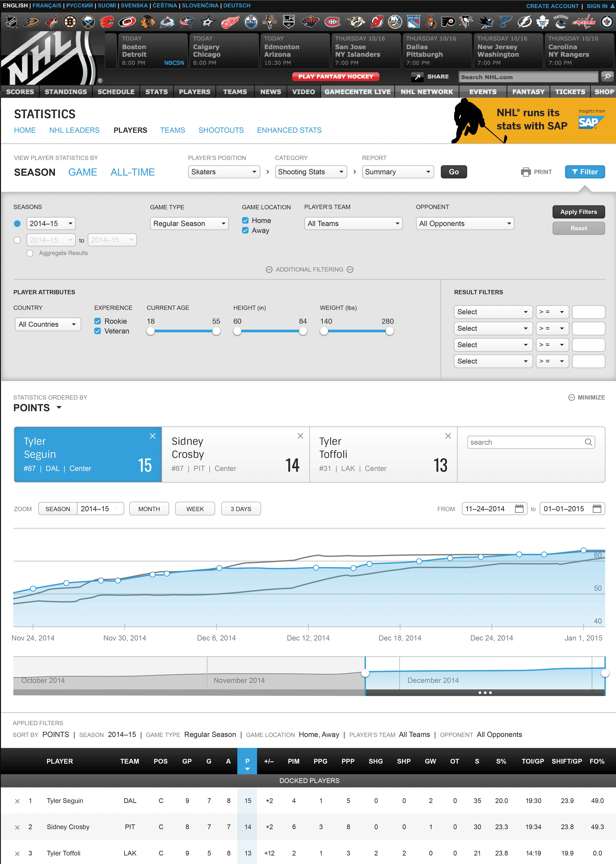616x864 pixels.
Task: Open the Regular Season game type dropdown
Action: [189, 223]
